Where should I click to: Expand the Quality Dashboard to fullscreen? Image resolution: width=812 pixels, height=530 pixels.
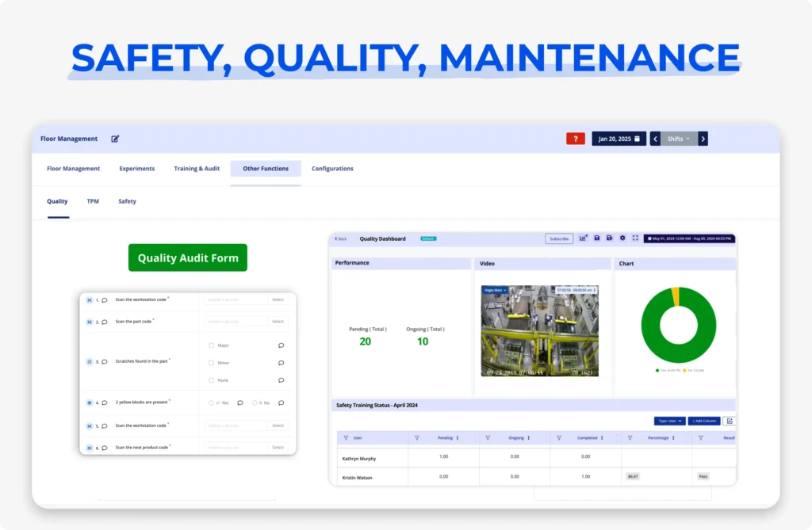click(637, 238)
